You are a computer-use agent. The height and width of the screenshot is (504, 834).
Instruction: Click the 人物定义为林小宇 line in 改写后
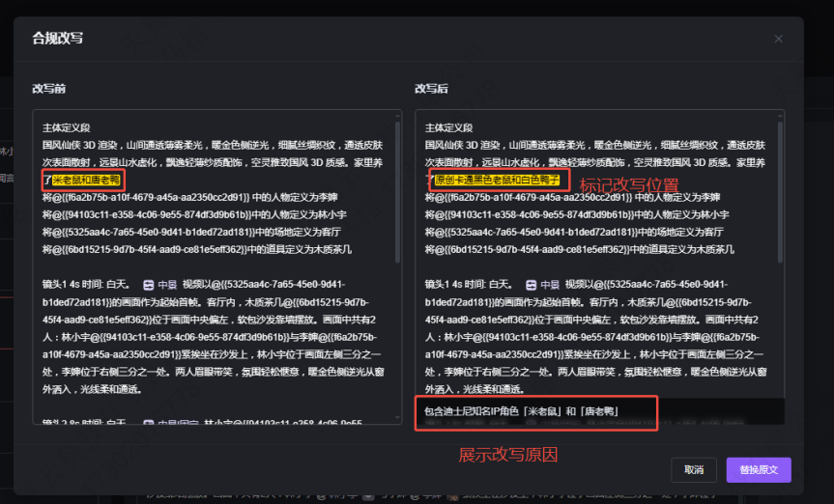(577, 214)
